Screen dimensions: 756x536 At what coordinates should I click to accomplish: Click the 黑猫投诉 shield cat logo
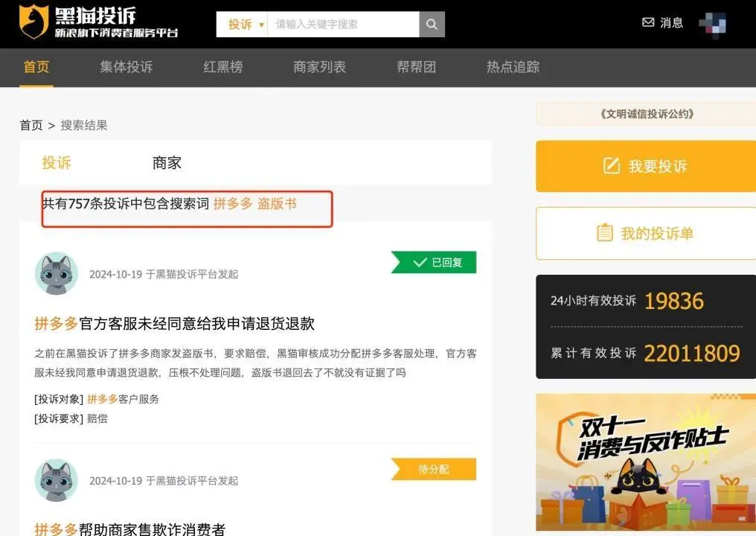[33, 22]
